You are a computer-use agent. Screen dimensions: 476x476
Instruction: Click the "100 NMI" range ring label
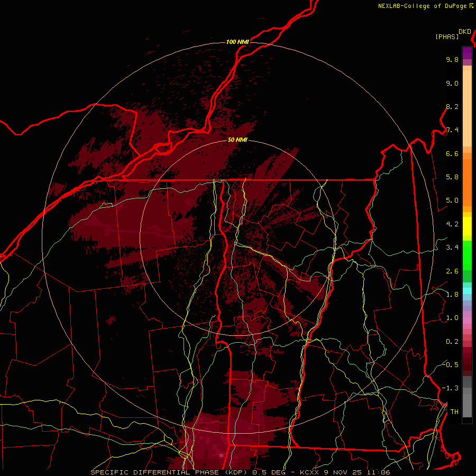coord(237,42)
